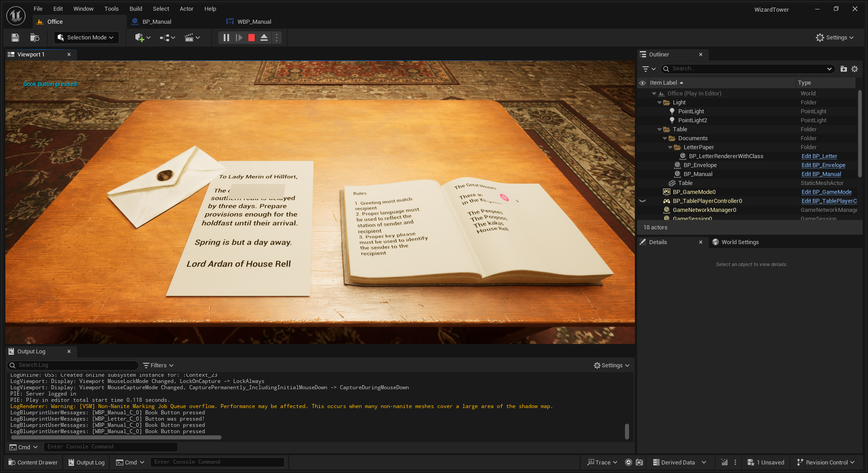Screen dimensions: 868x473
Task: Open the Content Drawer from status bar
Action: [33, 462]
